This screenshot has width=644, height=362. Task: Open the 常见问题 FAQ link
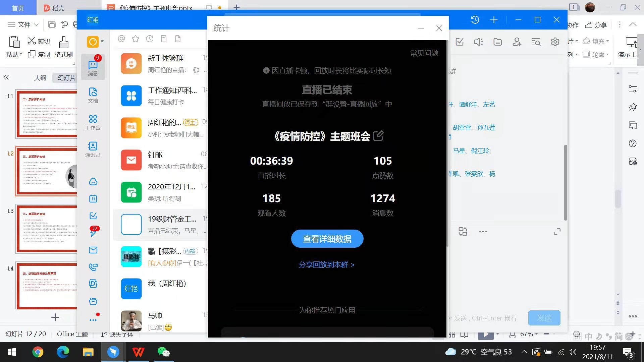point(424,53)
